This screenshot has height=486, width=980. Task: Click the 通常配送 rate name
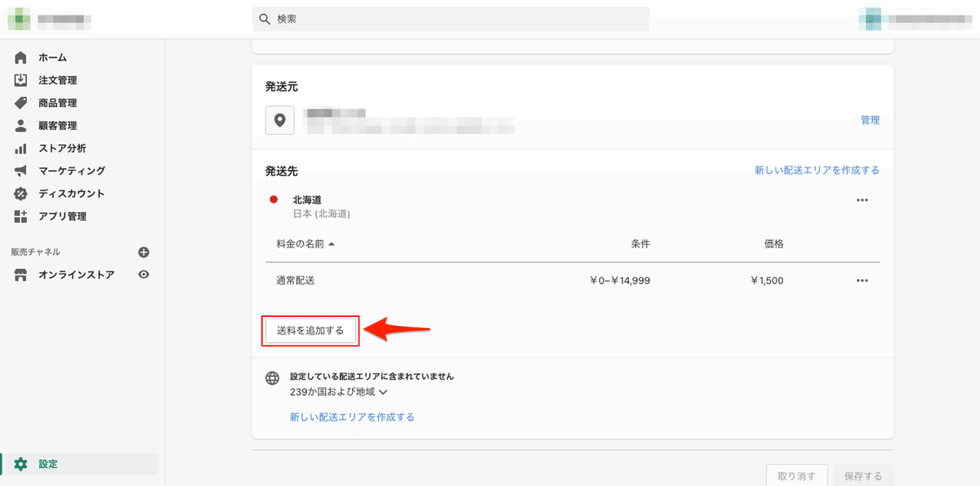pos(296,280)
